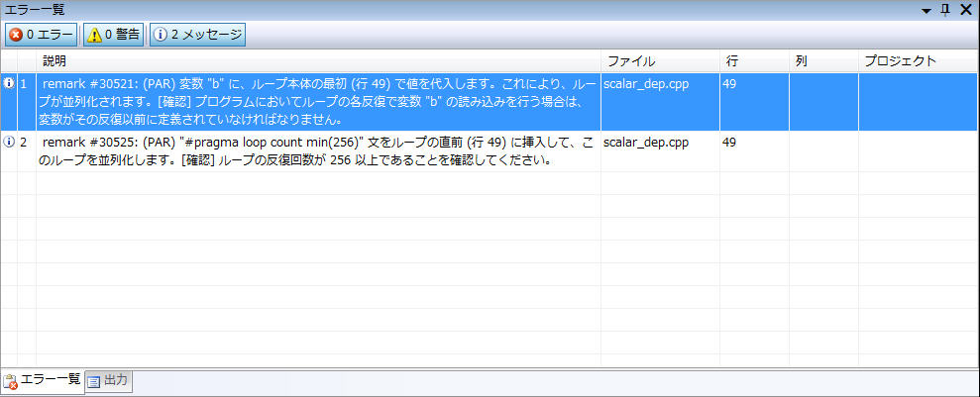This screenshot has height=397, width=980.
Task: Click the info icon in row 2
Action: point(9,143)
